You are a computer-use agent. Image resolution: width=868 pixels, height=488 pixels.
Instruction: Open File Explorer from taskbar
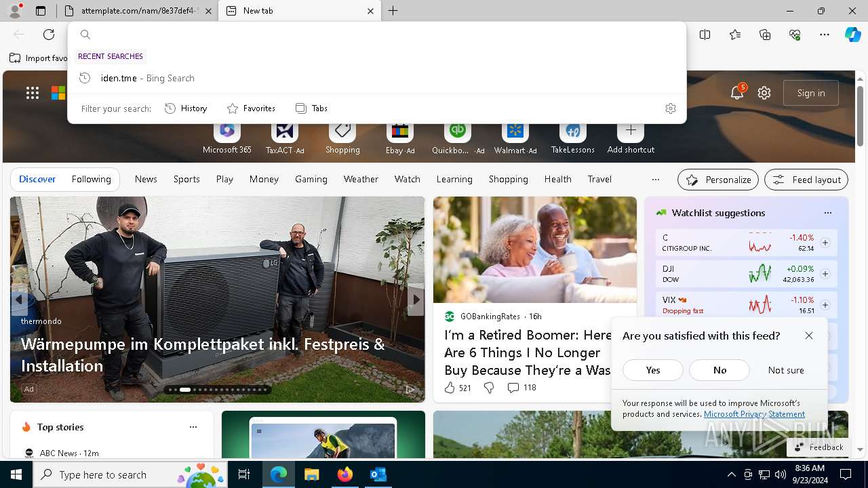(312, 474)
